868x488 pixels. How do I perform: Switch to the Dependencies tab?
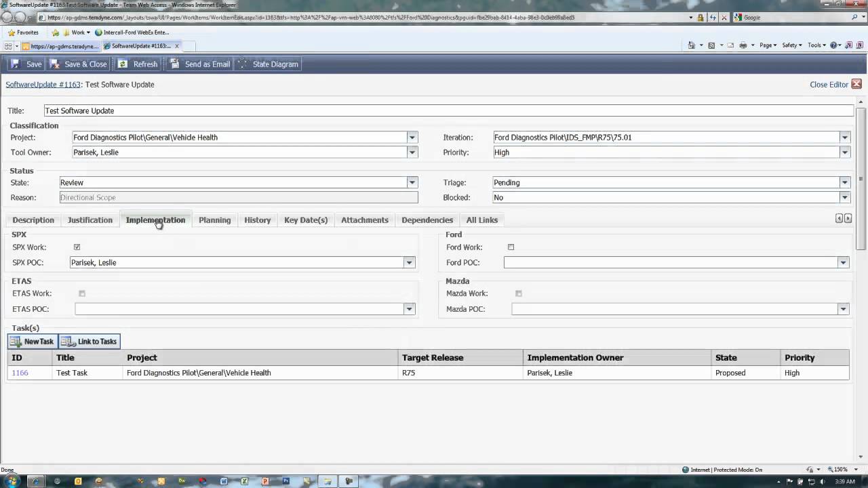pyautogui.click(x=427, y=220)
